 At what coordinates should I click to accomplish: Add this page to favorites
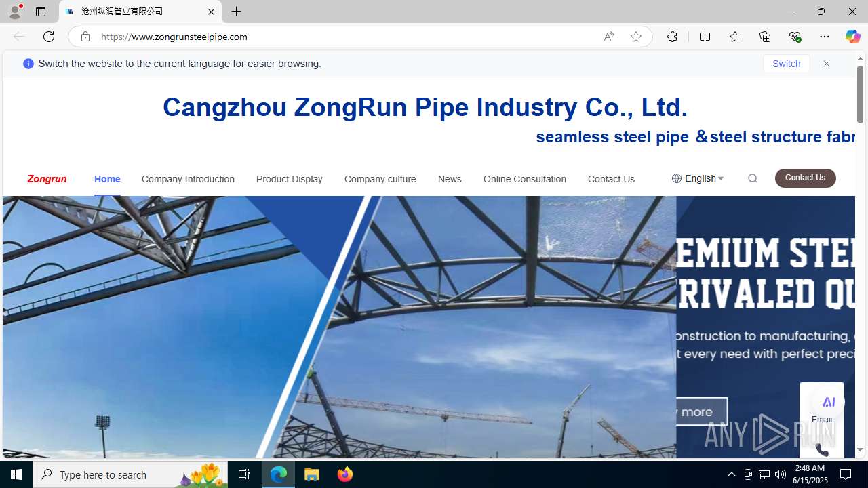pos(636,37)
